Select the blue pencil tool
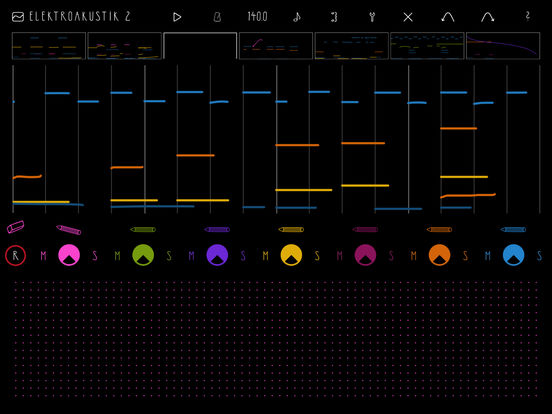The height and width of the screenshot is (414, 552). tap(513, 230)
